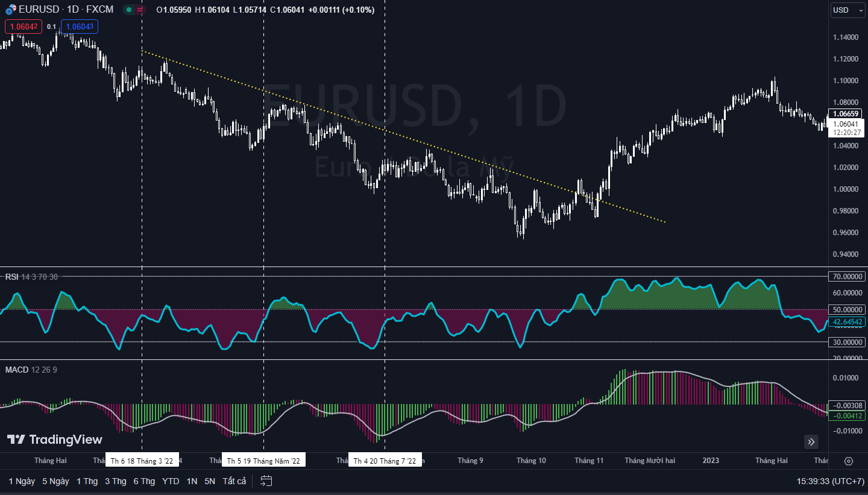The height and width of the screenshot is (495, 868).
Task: Click the MACD value label −0.00308
Action: pyautogui.click(x=848, y=406)
